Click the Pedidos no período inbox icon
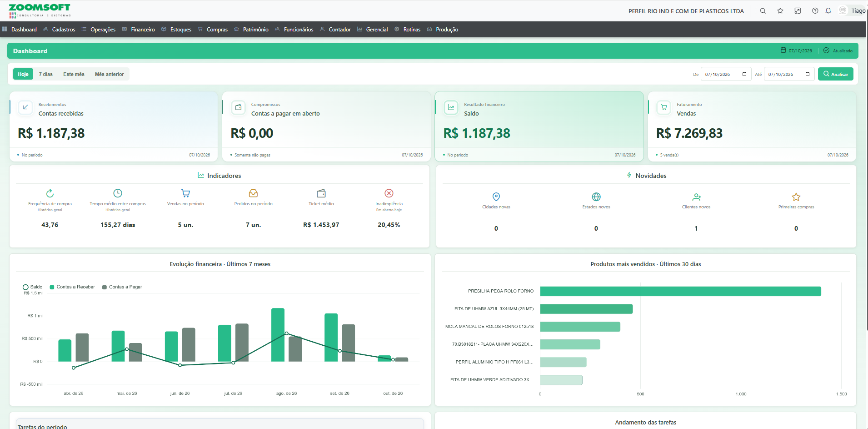868x429 pixels. [254, 193]
